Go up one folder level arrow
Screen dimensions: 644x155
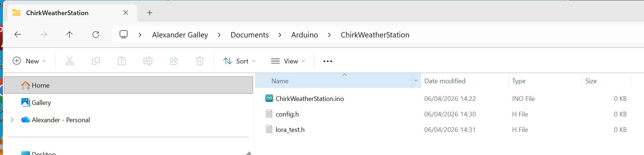(x=69, y=35)
